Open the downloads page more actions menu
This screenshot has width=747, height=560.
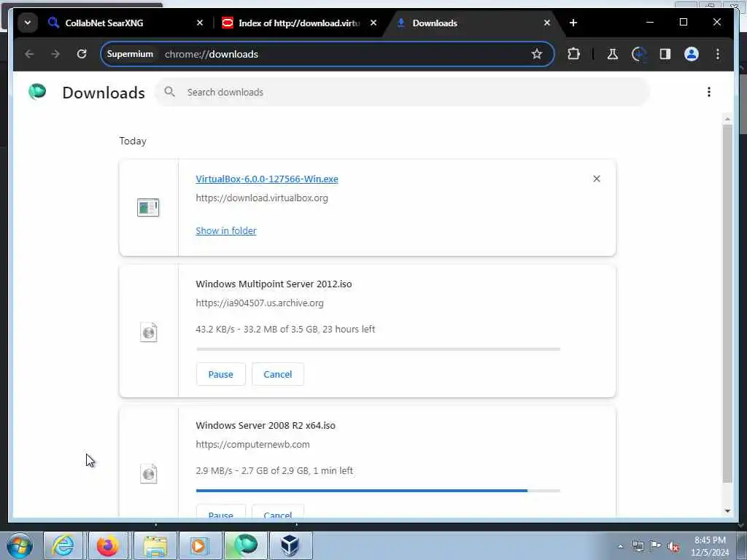(x=709, y=92)
